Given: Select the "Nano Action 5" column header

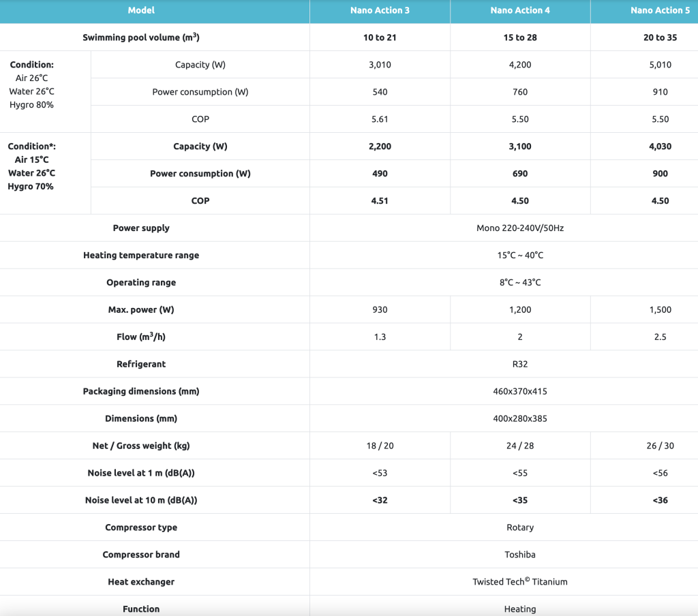Looking at the screenshot, I should pyautogui.click(x=660, y=10).
